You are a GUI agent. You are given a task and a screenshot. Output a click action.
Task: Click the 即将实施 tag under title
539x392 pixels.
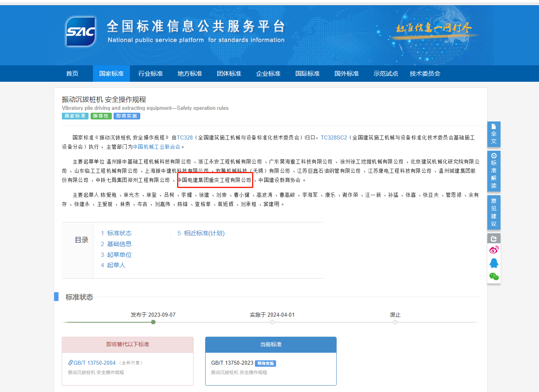click(x=127, y=116)
